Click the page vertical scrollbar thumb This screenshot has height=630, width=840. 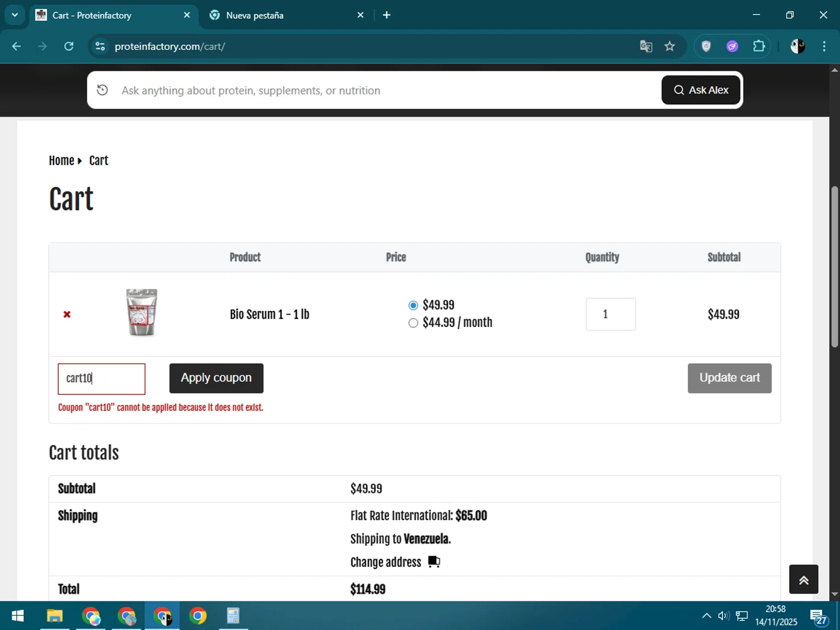tap(834, 267)
